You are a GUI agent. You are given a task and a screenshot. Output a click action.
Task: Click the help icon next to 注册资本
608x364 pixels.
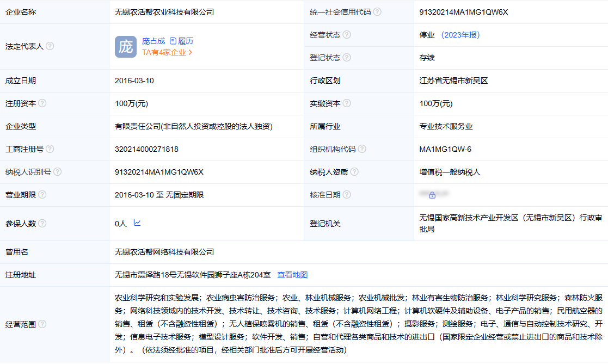click(x=42, y=103)
